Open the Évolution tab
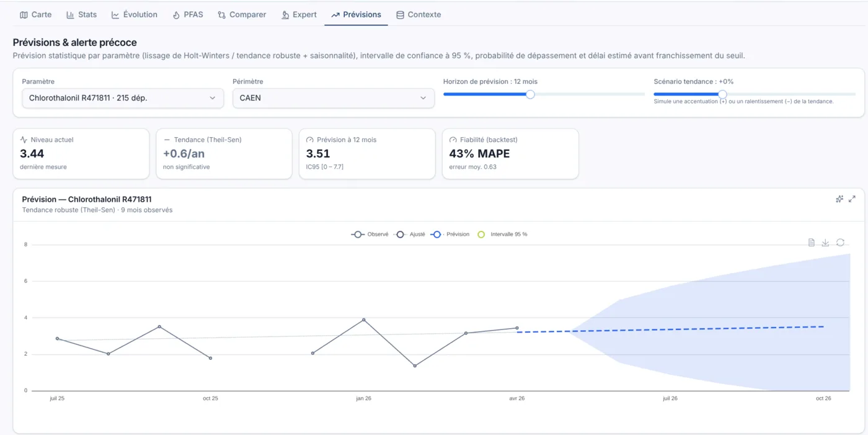This screenshot has width=868, height=435. click(135, 15)
